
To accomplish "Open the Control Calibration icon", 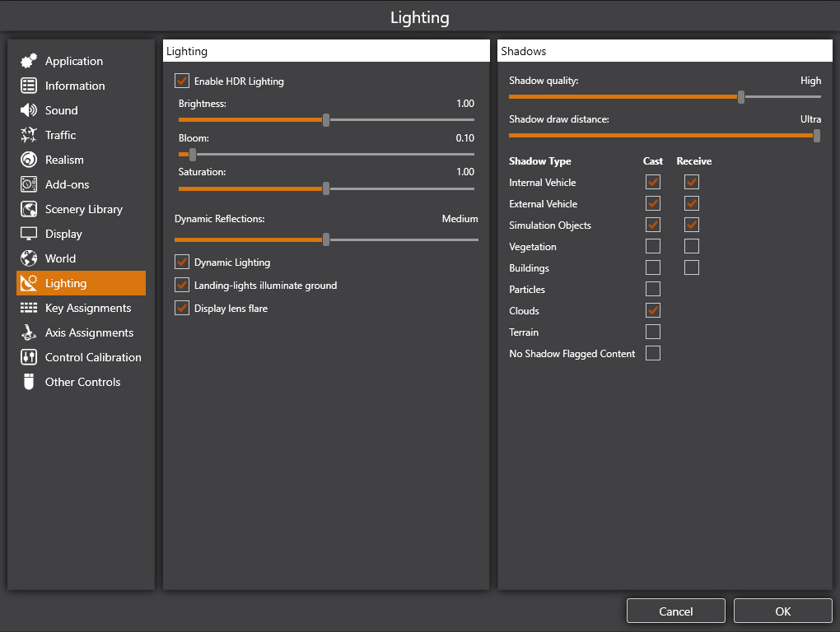I will (29, 357).
